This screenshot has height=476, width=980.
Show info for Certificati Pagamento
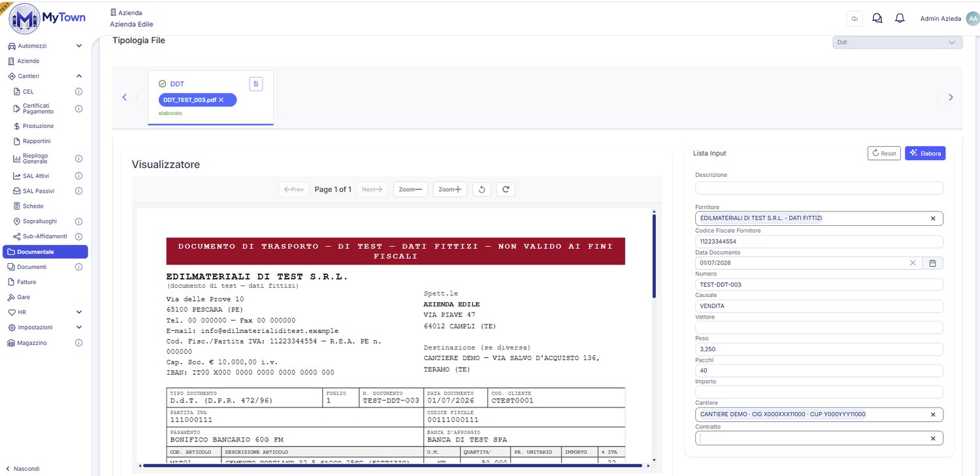(x=78, y=108)
